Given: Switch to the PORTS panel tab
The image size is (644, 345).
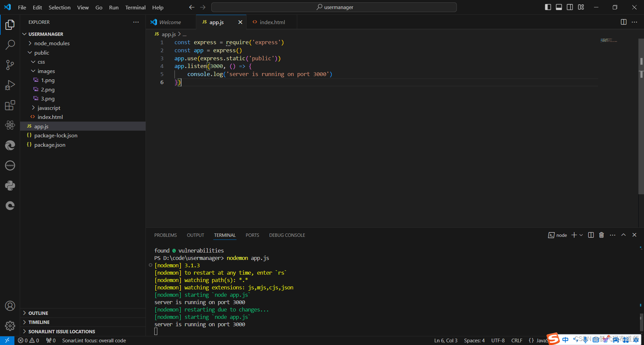Looking at the screenshot, I should tap(252, 235).
